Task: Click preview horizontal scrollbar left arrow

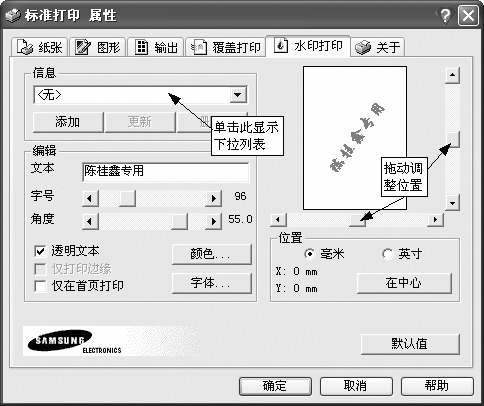Action: [278, 220]
